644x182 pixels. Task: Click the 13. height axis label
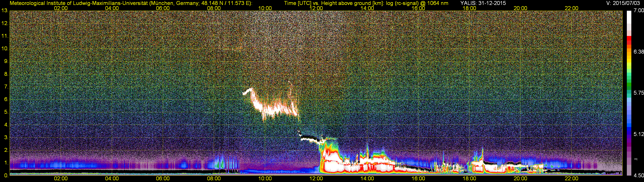pyautogui.click(x=5, y=11)
